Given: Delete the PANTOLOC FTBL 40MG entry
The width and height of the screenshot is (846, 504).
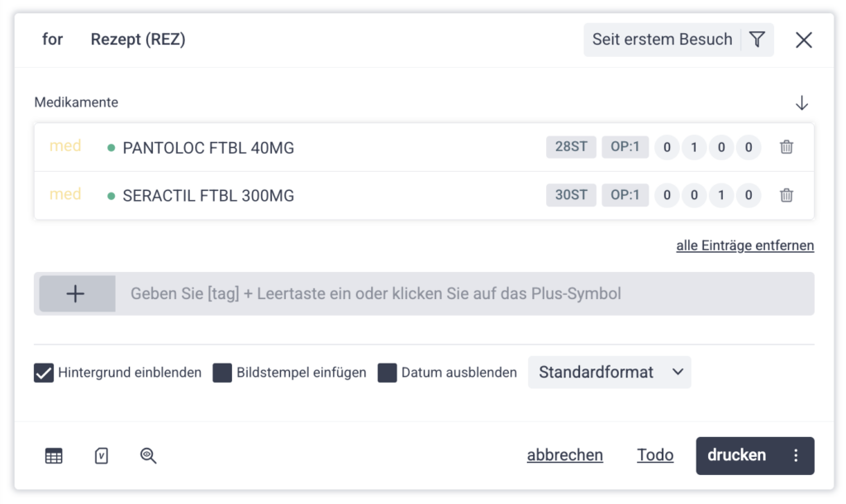Looking at the screenshot, I should click(x=787, y=147).
